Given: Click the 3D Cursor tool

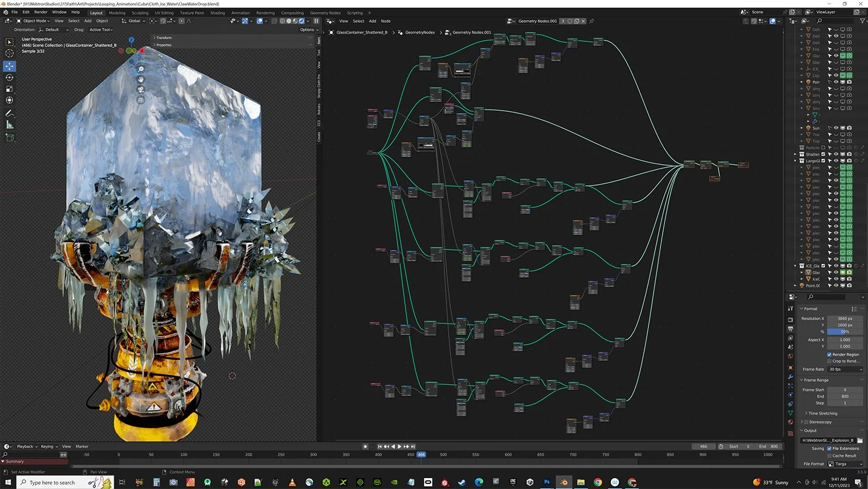Looking at the screenshot, I should [x=10, y=53].
